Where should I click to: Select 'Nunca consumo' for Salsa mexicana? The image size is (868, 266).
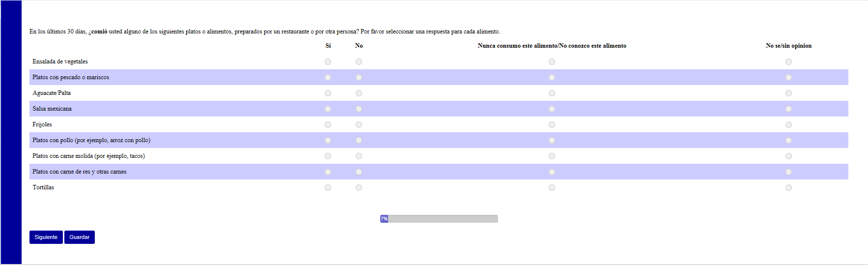coord(552,109)
